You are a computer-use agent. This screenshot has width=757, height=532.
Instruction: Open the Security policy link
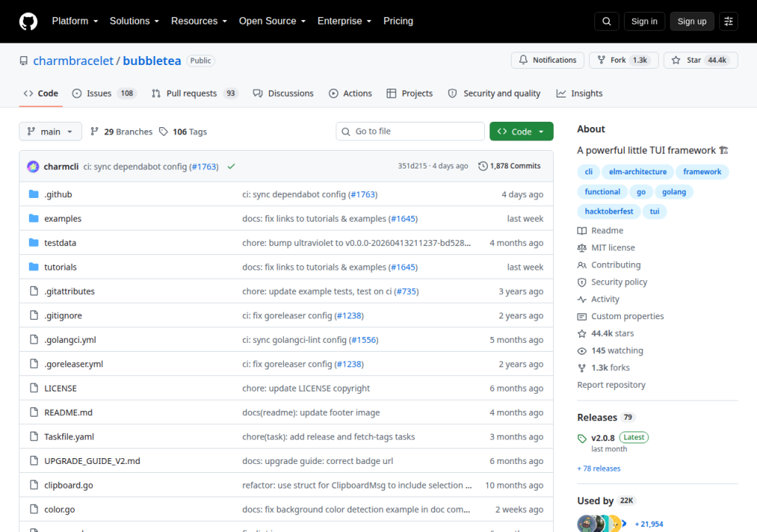tap(612, 282)
